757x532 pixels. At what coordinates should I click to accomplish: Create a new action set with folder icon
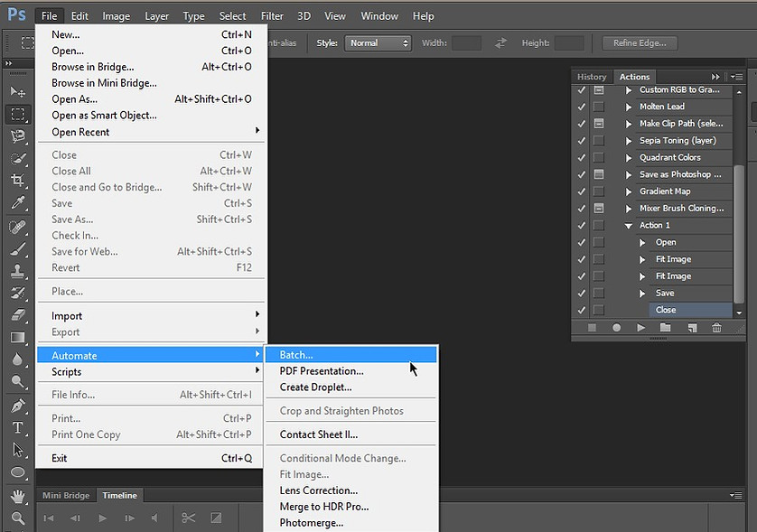point(665,328)
